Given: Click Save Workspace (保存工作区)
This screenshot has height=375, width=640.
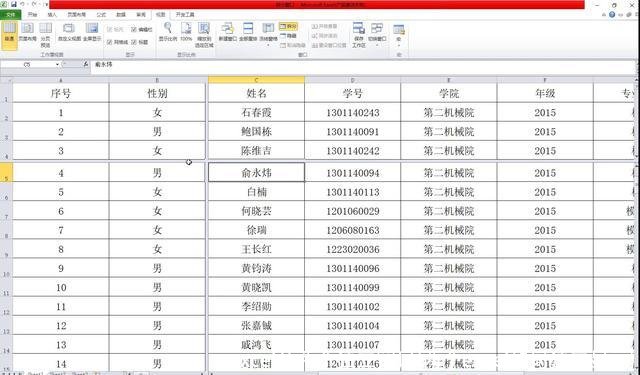Looking at the screenshot, I should click(359, 35).
